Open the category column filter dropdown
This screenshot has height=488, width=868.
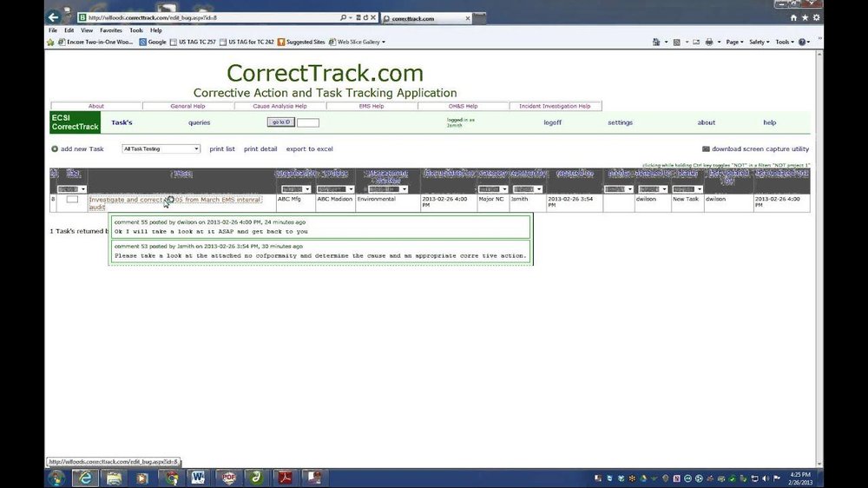(493, 189)
